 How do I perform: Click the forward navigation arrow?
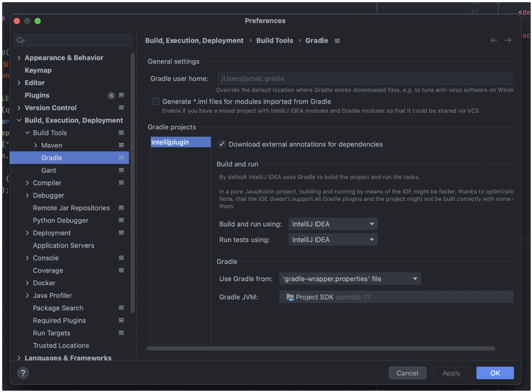click(508, 41)
